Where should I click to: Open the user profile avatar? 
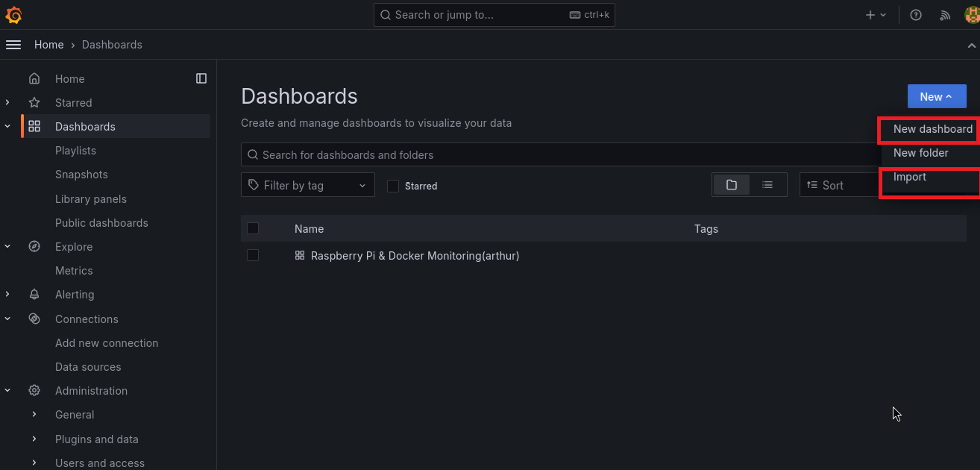point(973,15)
